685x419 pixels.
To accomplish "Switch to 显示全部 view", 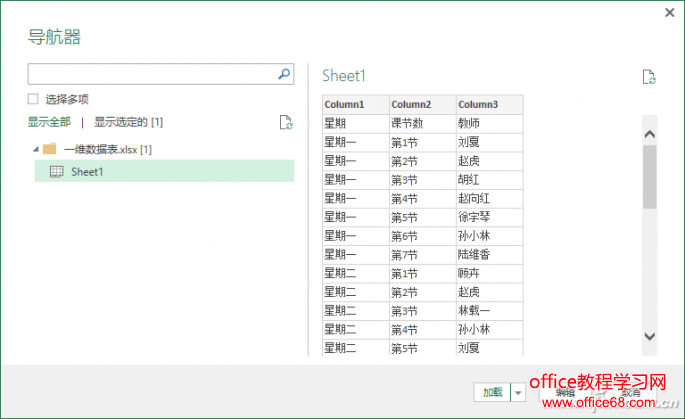I will (49, 122).
